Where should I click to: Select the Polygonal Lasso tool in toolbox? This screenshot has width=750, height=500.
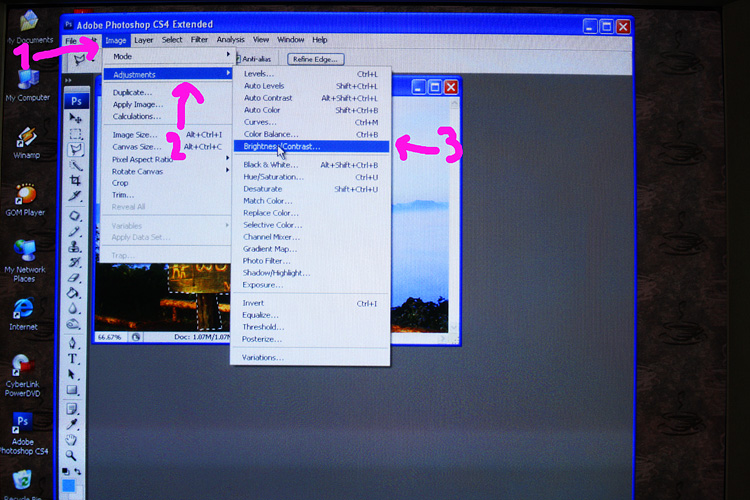click(75, 150)
